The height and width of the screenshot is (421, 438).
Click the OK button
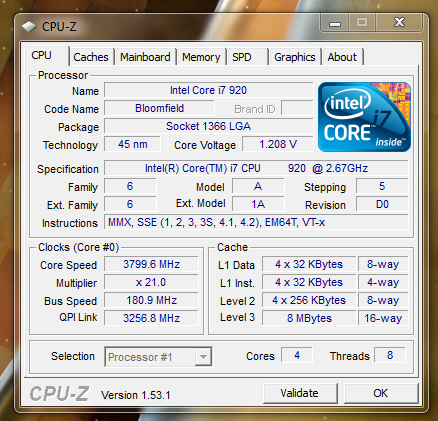click(381, 393)
